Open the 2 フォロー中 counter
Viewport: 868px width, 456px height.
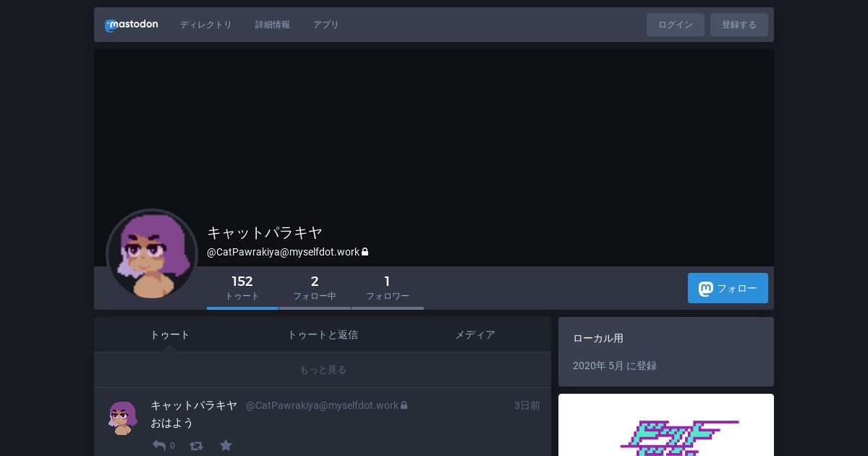point(315,287)
